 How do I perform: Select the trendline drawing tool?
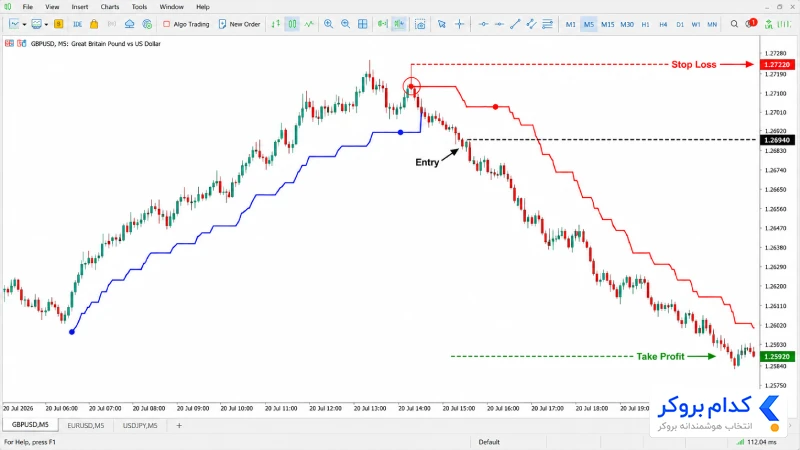(515, 24)
